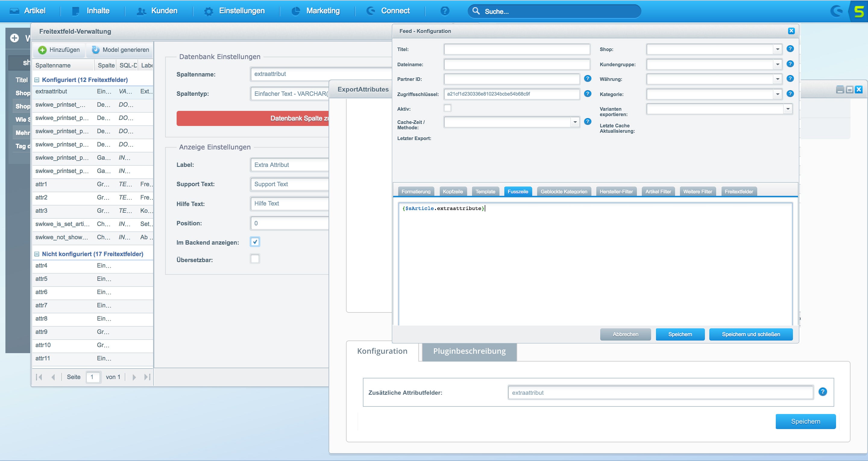Open the Connect menu

(x=388, y=11)
